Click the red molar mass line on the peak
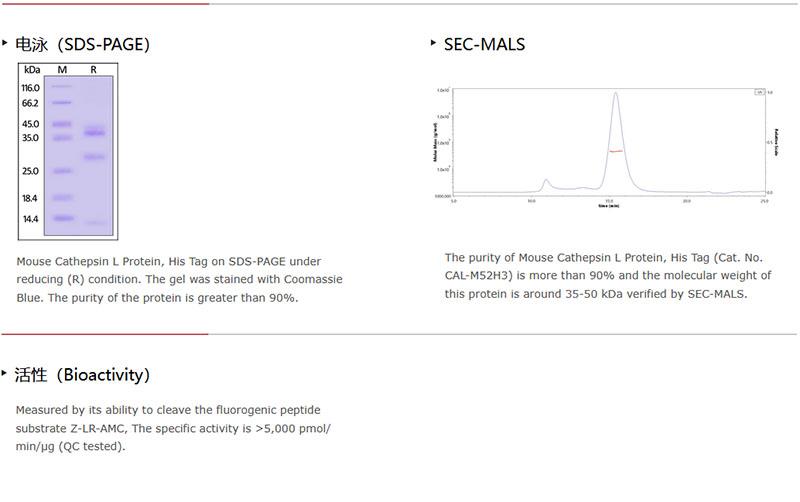800x502 pixels. tap(616, 150)
